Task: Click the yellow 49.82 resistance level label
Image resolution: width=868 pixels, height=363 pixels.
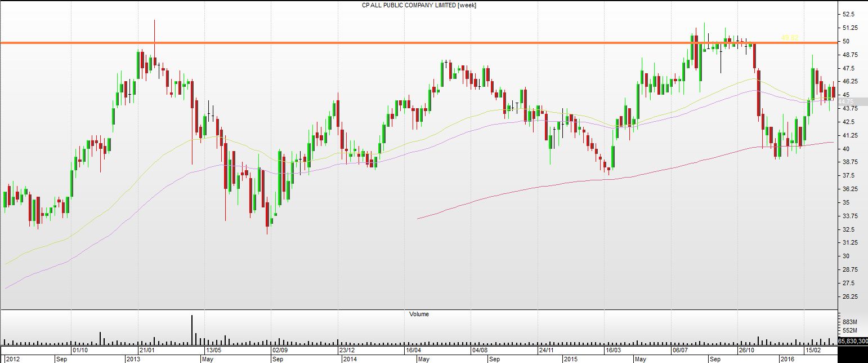Action: [790, 38]
